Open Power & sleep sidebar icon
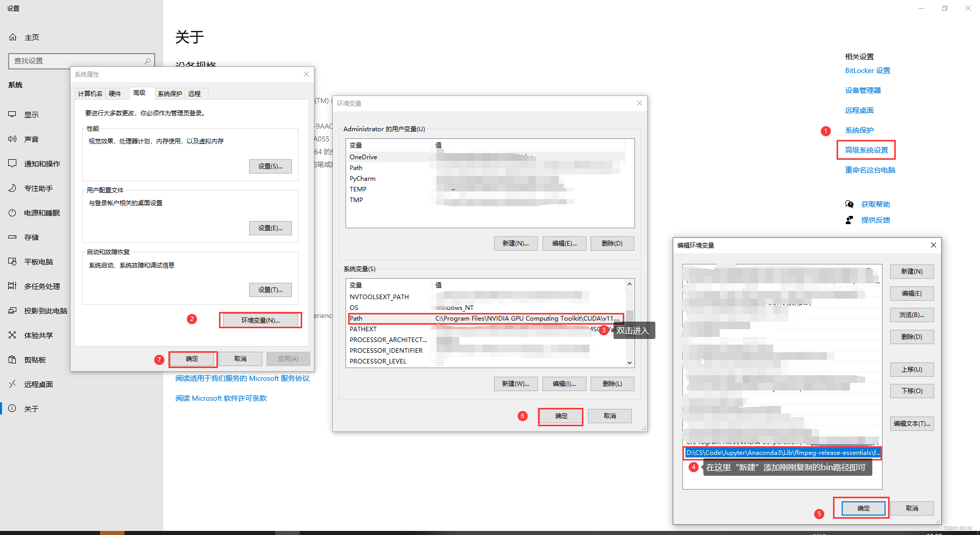The image size is (980, 535). tap(12, 213)
